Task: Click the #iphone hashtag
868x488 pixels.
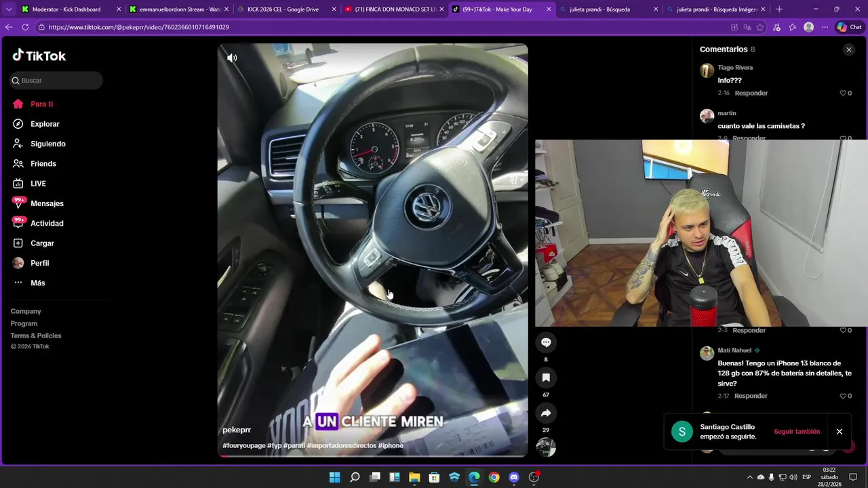Action: (391, 445)
